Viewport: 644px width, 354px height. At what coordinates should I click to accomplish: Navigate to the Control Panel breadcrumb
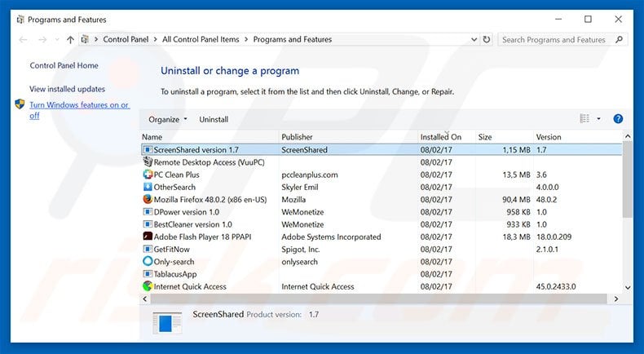coord(126,39)
